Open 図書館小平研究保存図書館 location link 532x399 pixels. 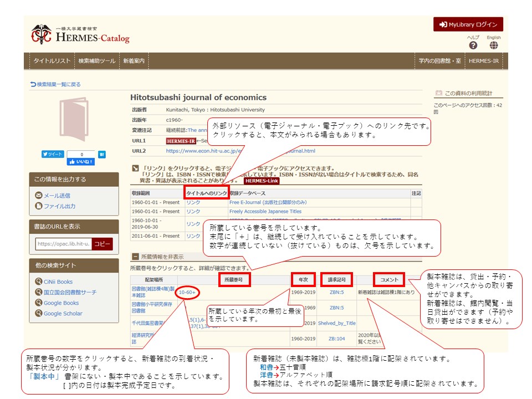pyautogui.click(x=152, y=308)
